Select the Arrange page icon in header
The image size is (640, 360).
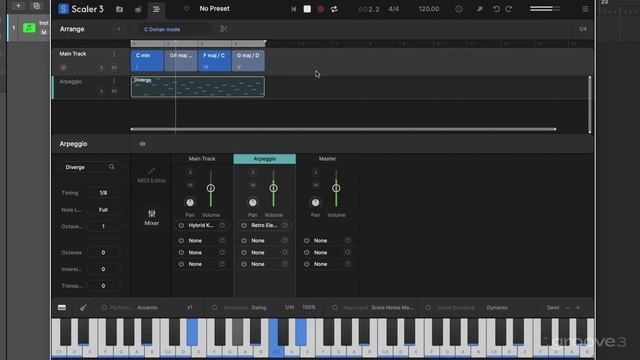pos(156,9)
